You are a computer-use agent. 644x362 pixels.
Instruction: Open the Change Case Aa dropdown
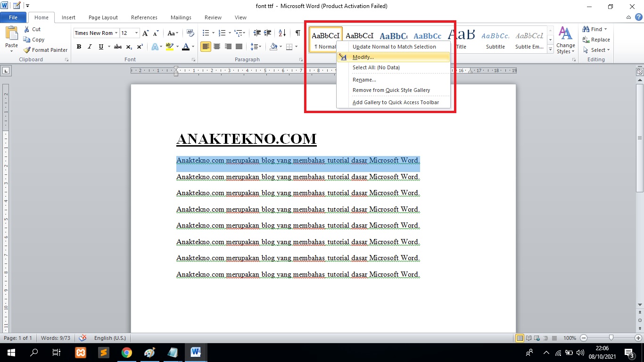point(173,33)
